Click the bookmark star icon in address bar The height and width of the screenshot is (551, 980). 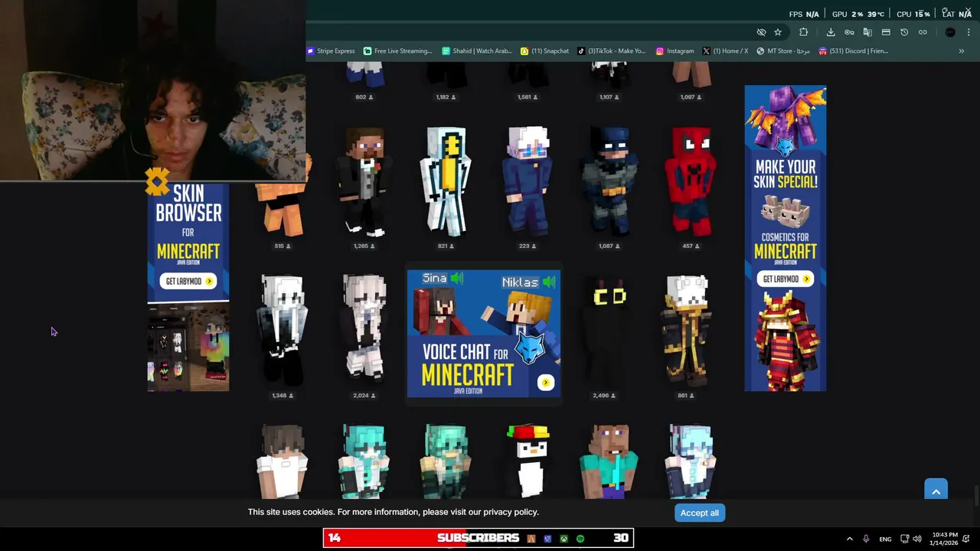coord(778,32)
